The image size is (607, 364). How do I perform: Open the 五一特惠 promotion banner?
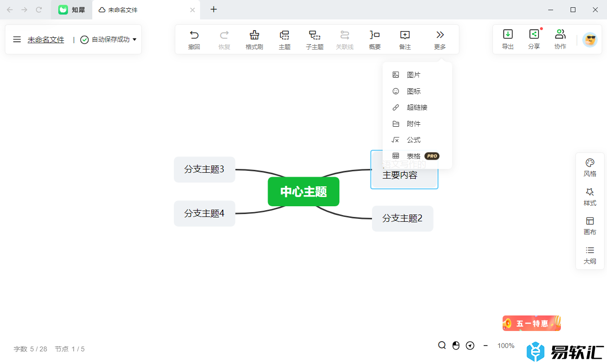pyautogui.click(x=532, y=323)
